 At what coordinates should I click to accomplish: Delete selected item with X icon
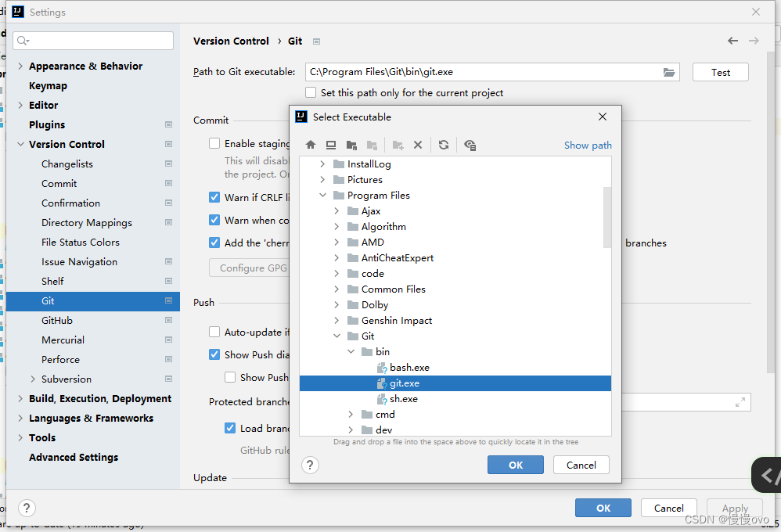pyautogui.click(x=418, y=145)
